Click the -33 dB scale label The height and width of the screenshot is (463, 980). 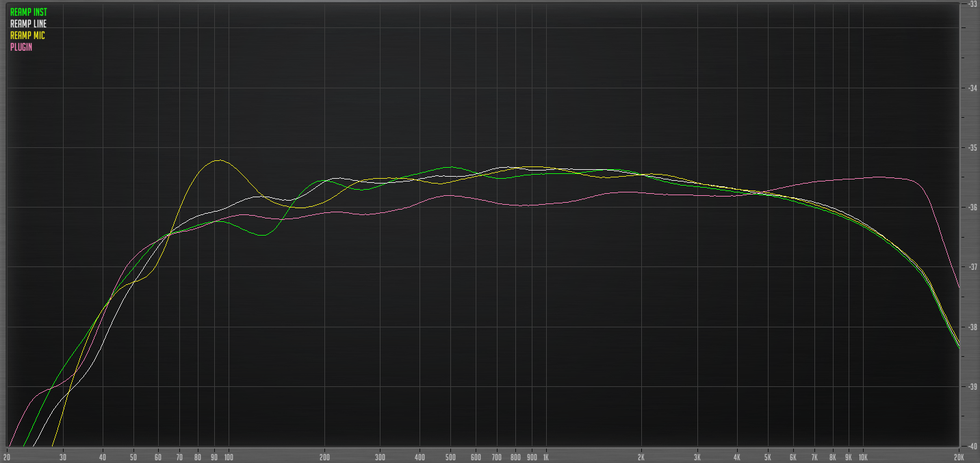[x=973, y=3]
